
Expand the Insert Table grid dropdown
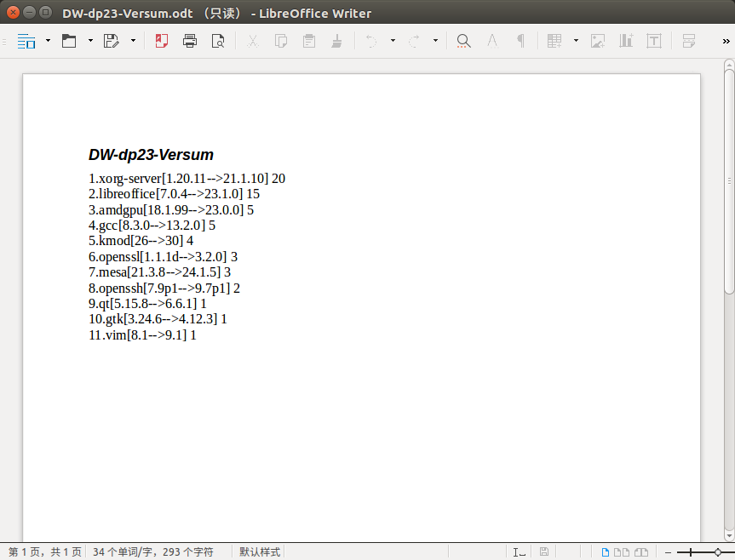tap(576, 41)
